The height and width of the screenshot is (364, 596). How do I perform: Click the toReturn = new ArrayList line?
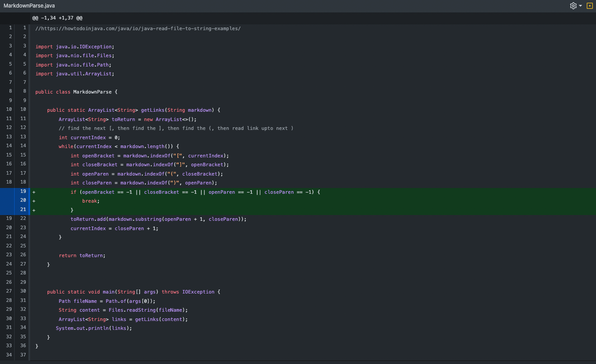coord(128,119)
